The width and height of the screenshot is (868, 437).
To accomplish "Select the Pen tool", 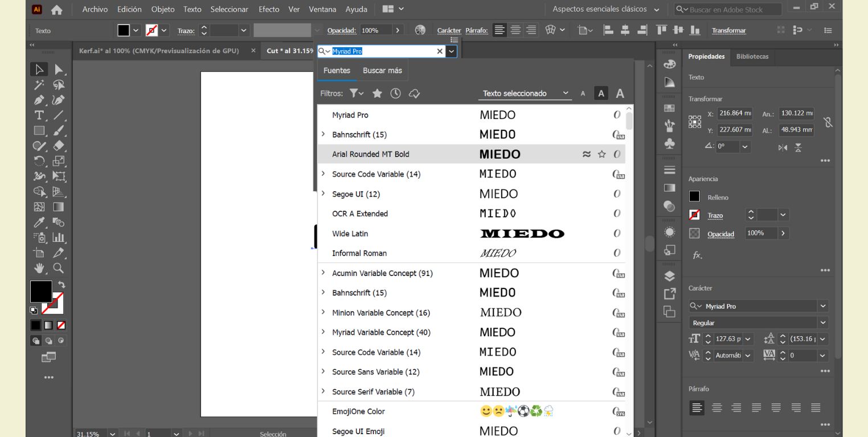I will (39, 100).
